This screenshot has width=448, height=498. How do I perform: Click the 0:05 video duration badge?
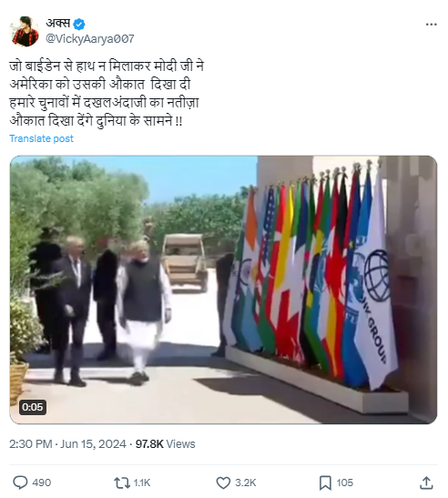[33, 407]
